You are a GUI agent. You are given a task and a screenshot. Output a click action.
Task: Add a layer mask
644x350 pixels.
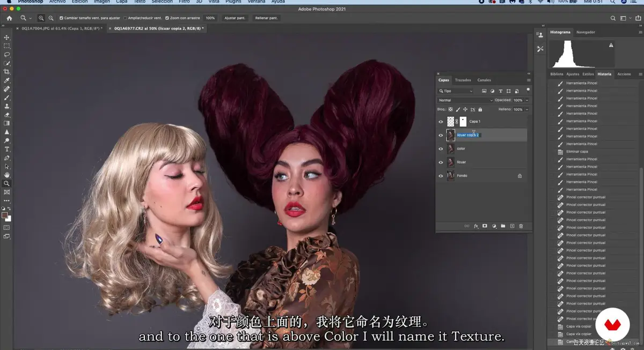click(x=485, y=226)
